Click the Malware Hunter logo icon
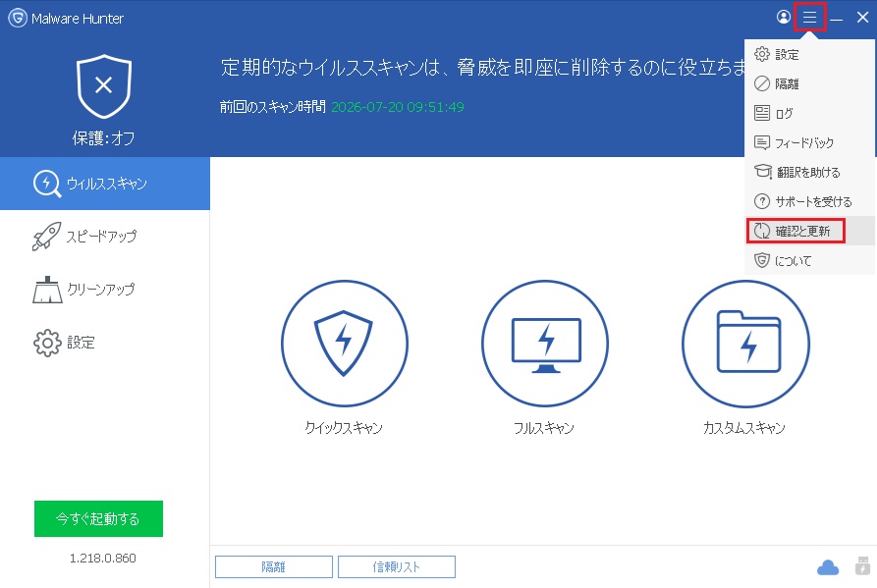The height and width of the screenshot is (588, 877). (x=18, y=18)
